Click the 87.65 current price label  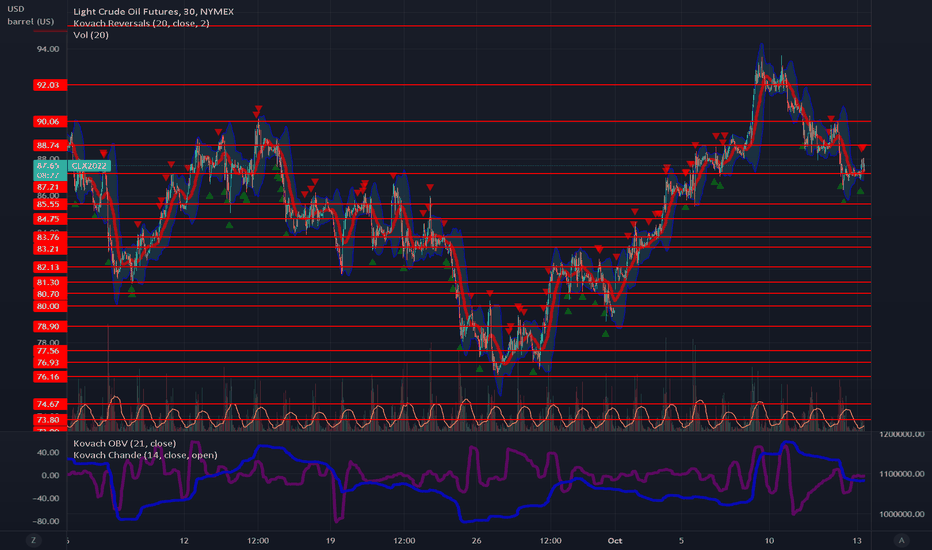click(x=48, y=165)
